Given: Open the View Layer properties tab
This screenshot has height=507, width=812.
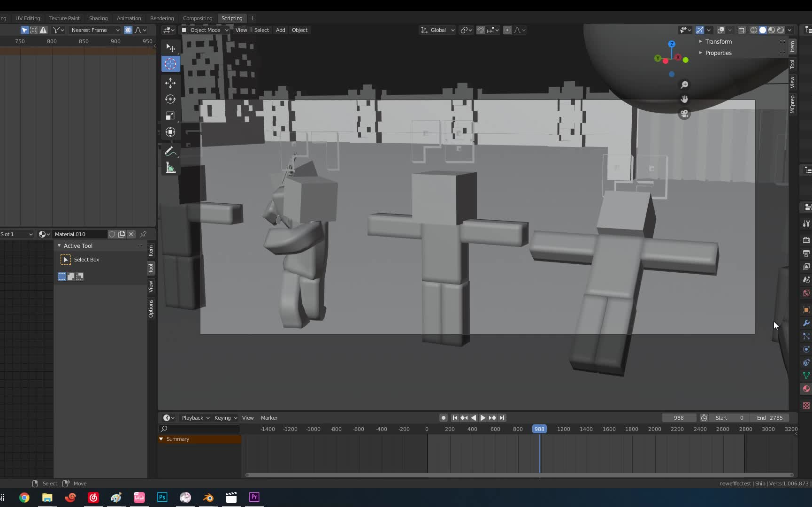Looking at the screenshot, I should 806,266.
